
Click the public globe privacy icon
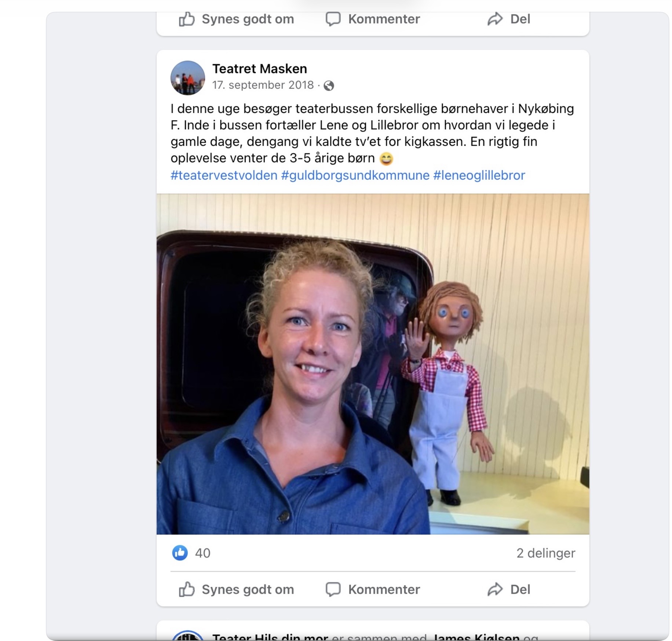(329, 85)
